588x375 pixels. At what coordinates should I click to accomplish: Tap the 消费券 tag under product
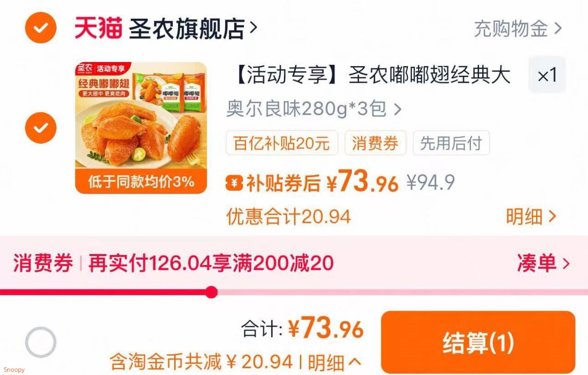click(x=375, y=143)
